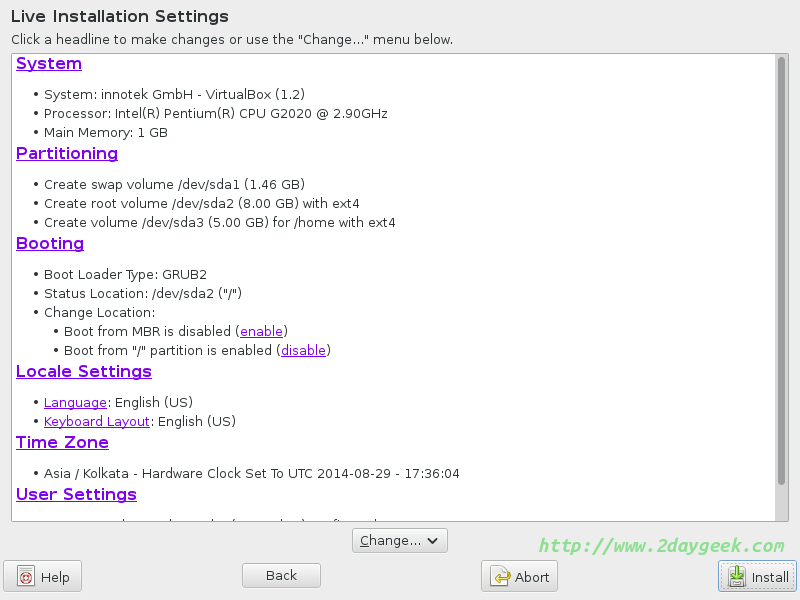This screenshot has width=800, height=600.
Task: Go to previous step with Back
Action: click(x=281, y=576)
